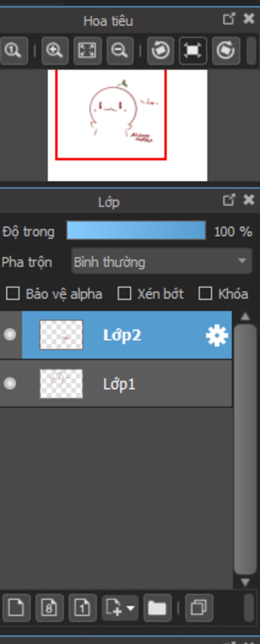
Task: Add a new layer folder
Action: (x=157, y=608)
